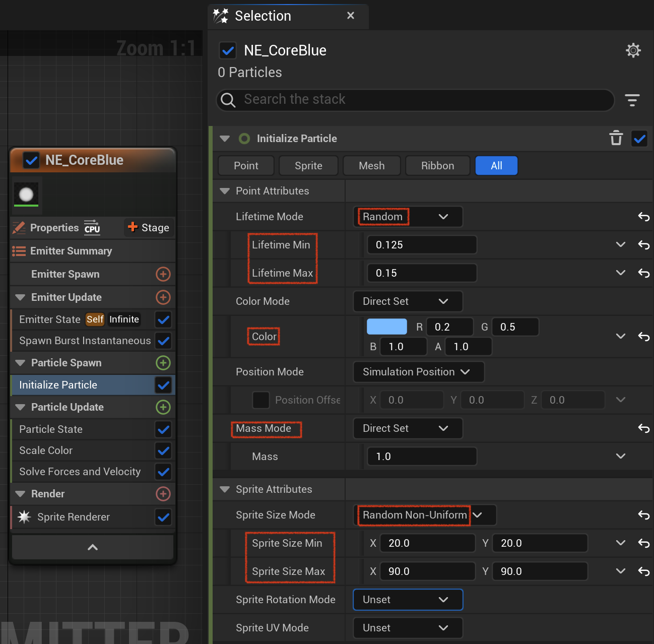Collapse the Initialize Particle module header
This screenshot has height=644, width=654.
(x=225, y=139)
